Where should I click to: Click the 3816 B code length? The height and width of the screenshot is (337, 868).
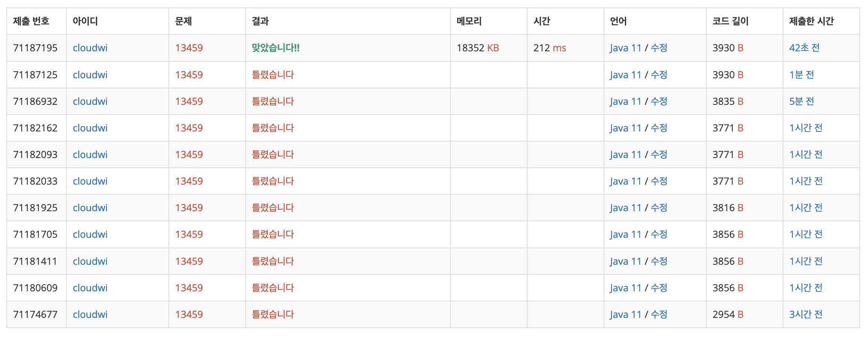coord(728,208)
